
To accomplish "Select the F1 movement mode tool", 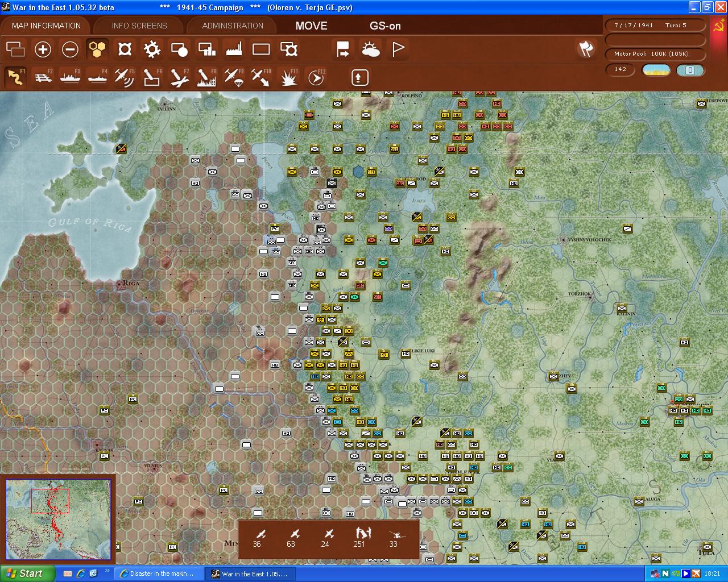I will pos(15,77).
